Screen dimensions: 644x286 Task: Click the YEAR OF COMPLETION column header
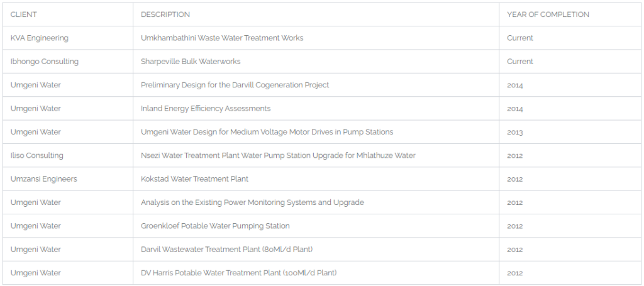[548, 14]
